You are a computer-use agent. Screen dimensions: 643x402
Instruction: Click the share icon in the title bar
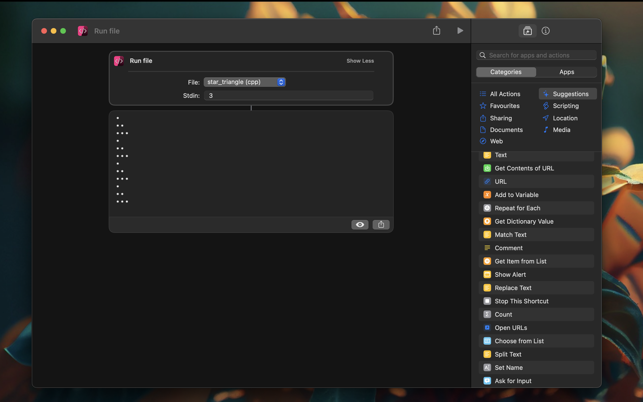point(436,31)
